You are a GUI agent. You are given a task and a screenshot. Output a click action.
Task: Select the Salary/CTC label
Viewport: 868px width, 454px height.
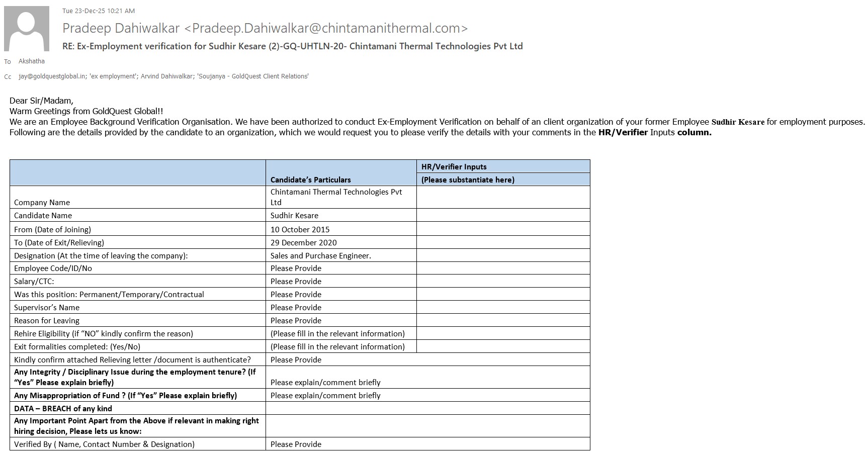click(34, 281)
